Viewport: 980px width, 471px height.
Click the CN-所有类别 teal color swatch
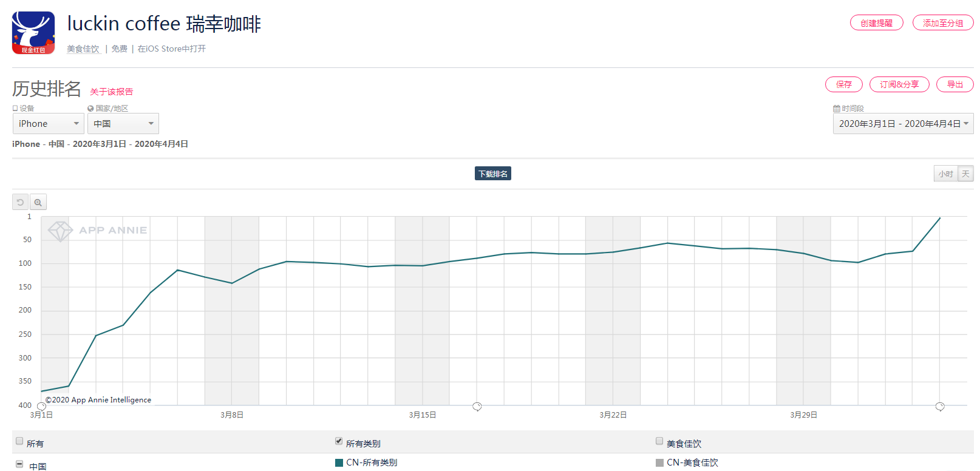click(339, 463)
